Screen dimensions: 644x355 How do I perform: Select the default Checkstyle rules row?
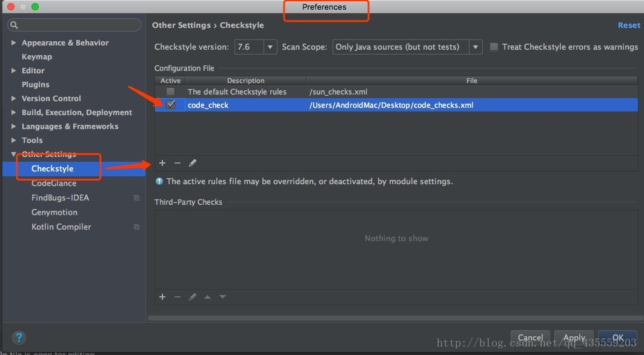396,91
